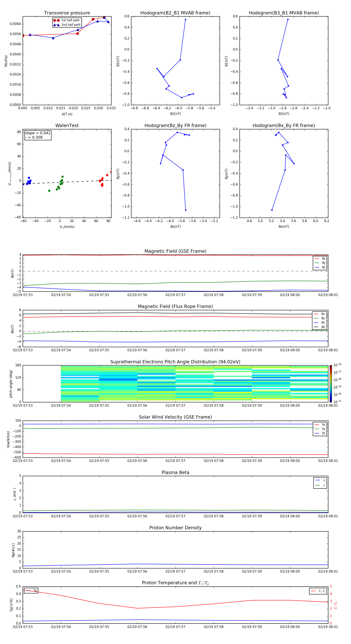Click the "Bz(nT)" x-axis label
351x644 pixels.
tap(175, 227)
